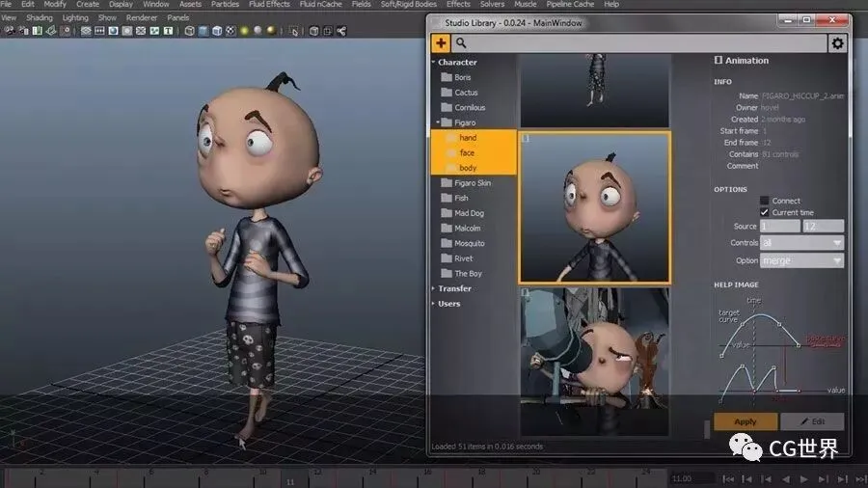Screen dimensions: 868x488
Task: Toggle the X-Ray Joints icon
Action: pyautogui.click(x=341, y=31)
